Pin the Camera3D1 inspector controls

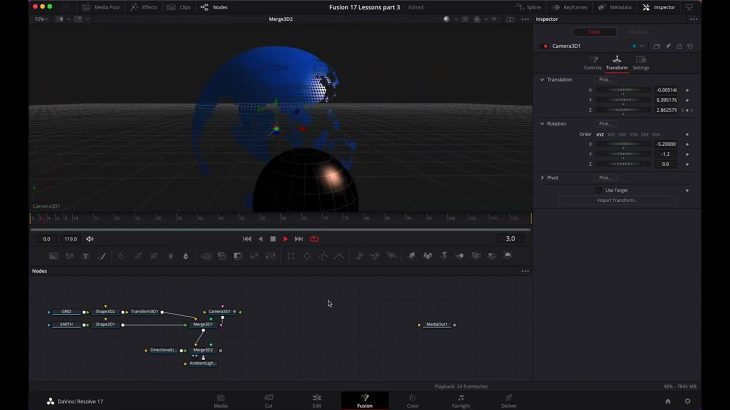coord(668,46)
